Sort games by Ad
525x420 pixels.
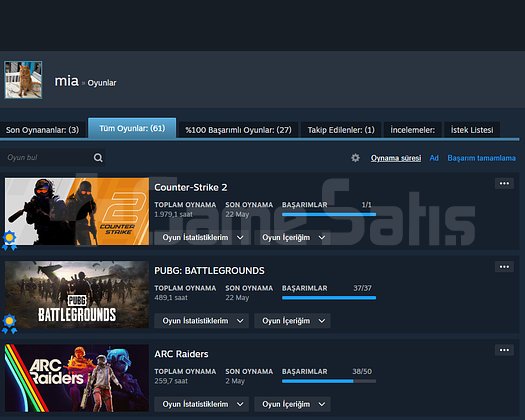tap(434, 158)
